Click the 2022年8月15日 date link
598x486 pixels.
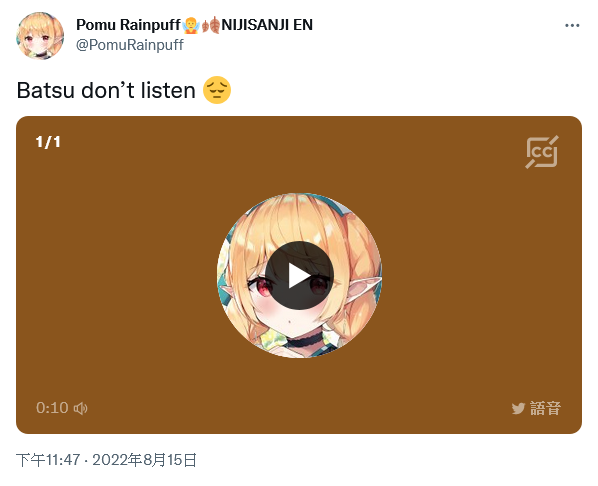pyautogui.click(x=145, y=460)
